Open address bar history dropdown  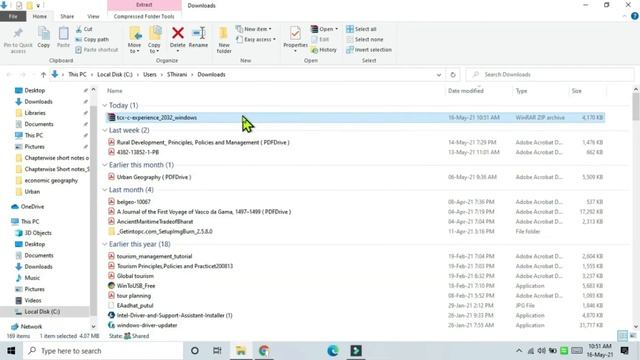(x=439, y=75)
